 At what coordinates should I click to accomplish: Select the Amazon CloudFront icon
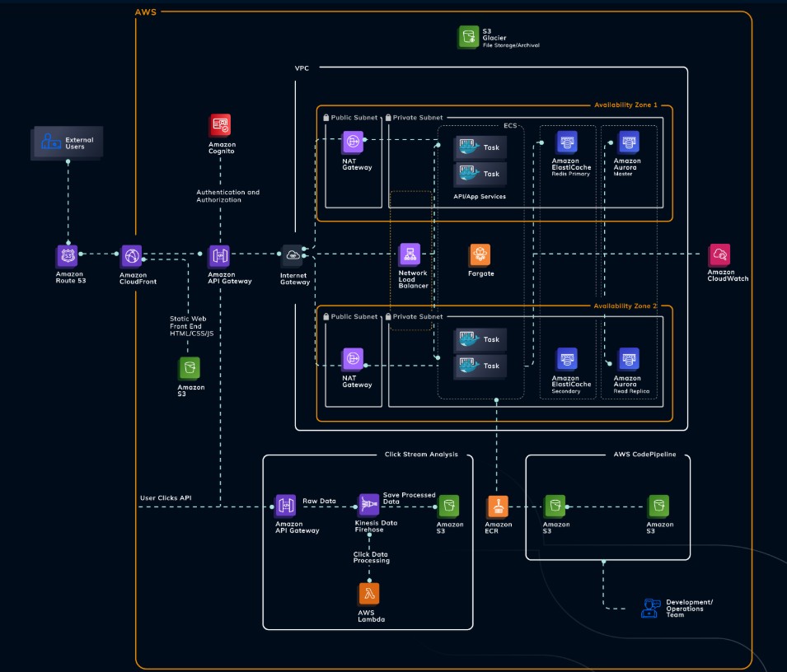pyautogui.click(x=133, y=255)
